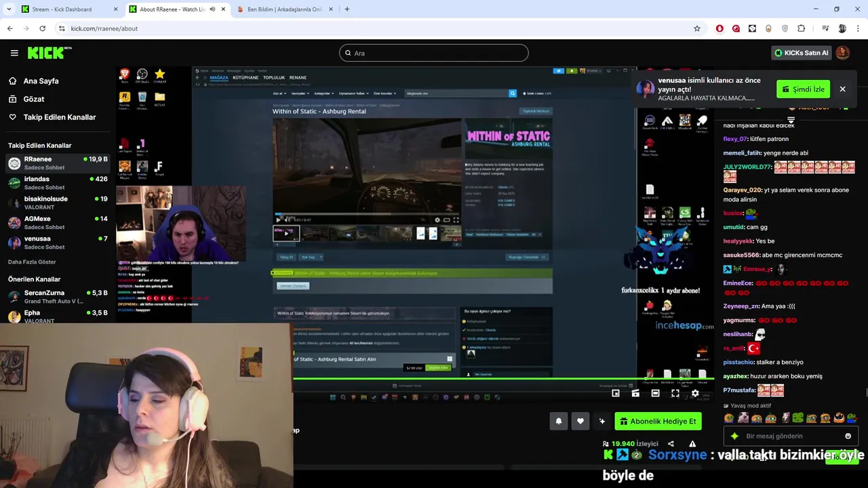The width and height of the screenshot is (868, 488).
Task: Click the green sparkle in chat input
Action: pos(734,436)
